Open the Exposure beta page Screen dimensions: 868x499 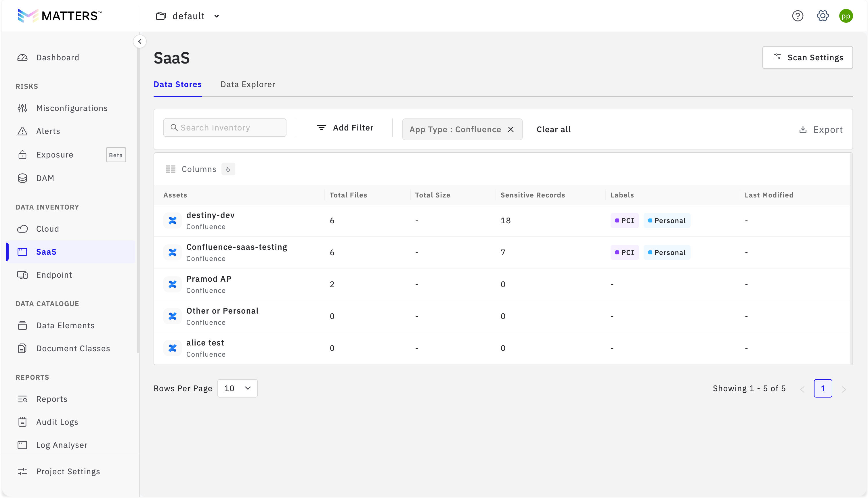(x=55, y=155)
